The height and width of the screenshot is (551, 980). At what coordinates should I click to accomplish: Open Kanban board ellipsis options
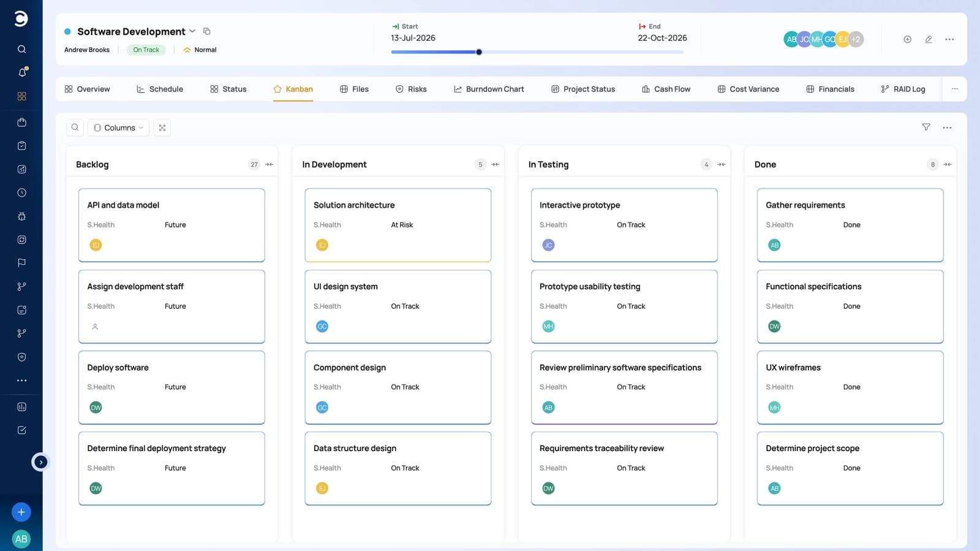[x=947, y=127]
